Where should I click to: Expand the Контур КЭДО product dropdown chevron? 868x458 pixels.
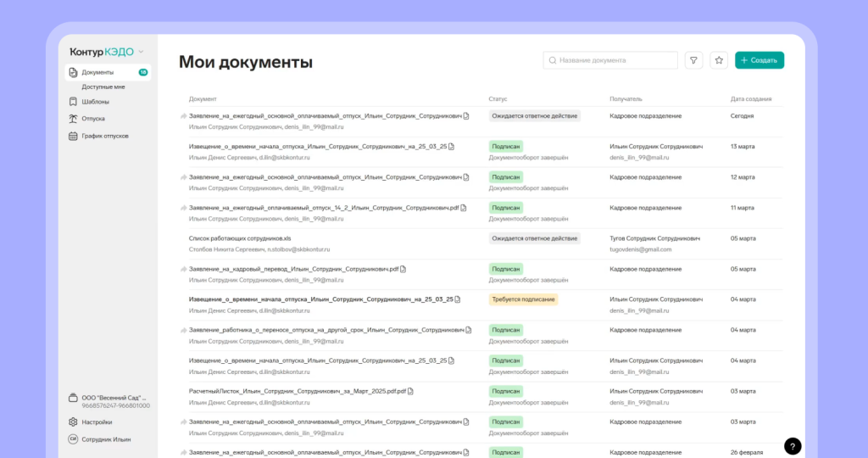tap(141, 52)
